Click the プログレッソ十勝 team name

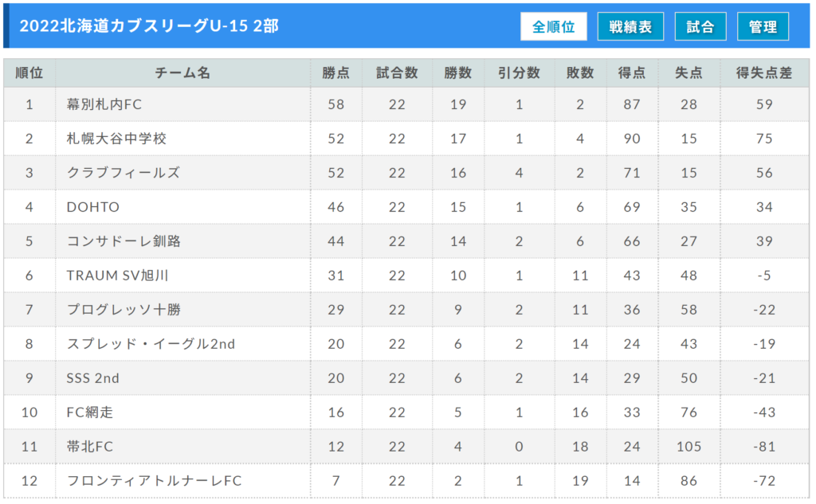point(124,310)
